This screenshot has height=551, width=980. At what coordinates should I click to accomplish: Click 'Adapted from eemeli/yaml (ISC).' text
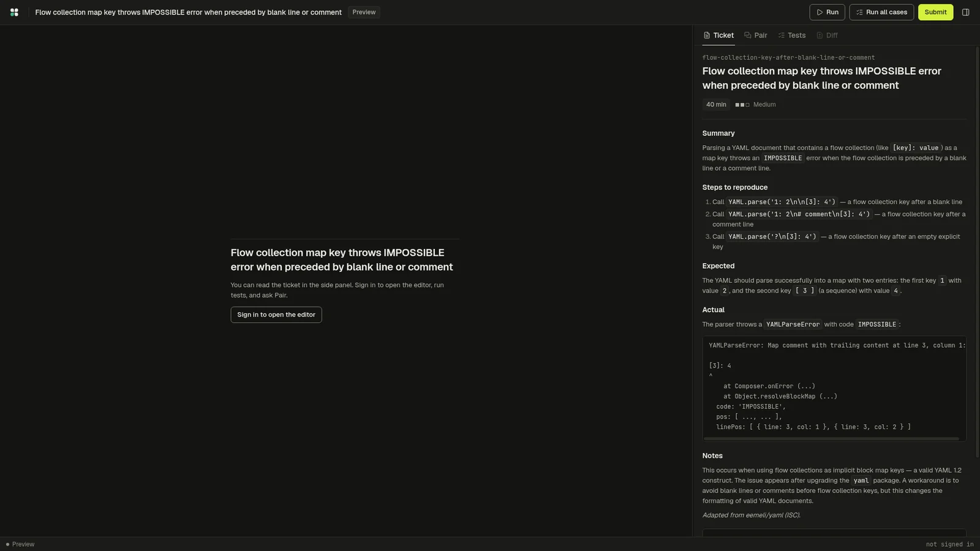752,515
